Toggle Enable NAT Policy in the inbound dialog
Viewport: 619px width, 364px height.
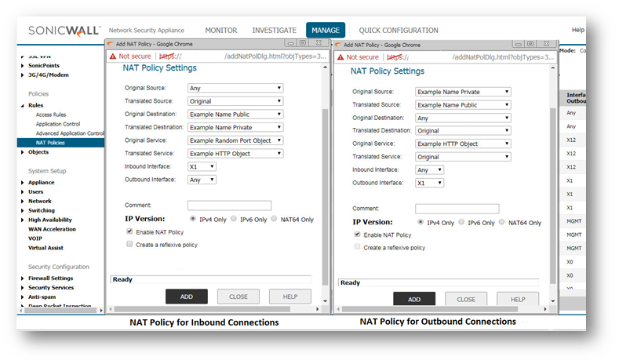pyautogui.click(x=129, y=232)
